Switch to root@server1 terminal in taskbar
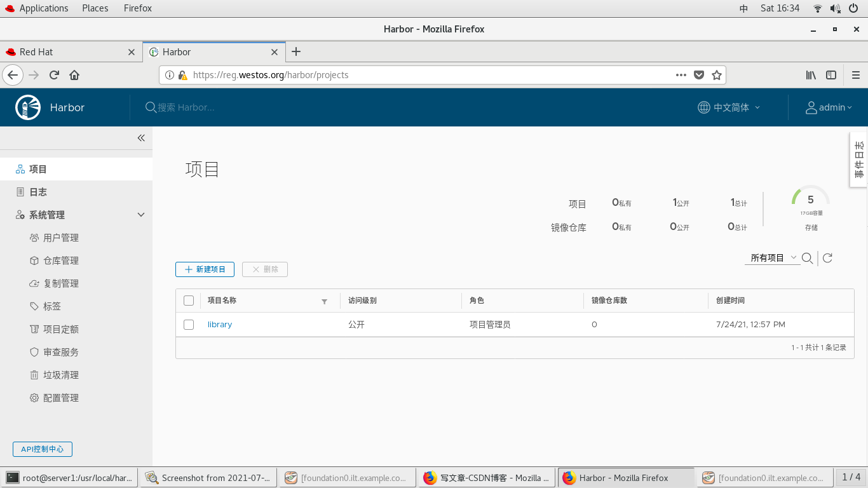Image resolution: width=868 pixels, height=488 pixels. coord(70,478)
